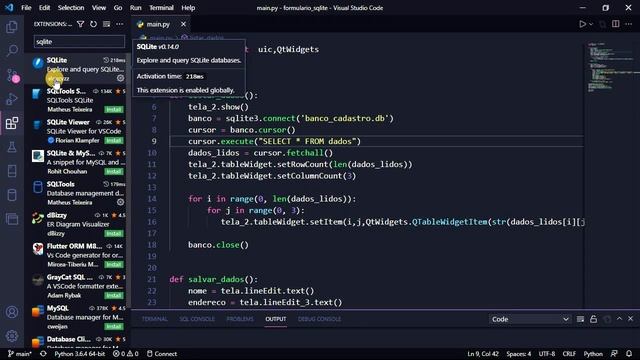This screenshot has width=640, height=360.
Task: Change the UTF-8 file encoding
Action: pyautogui.click(x=547, y=353)
